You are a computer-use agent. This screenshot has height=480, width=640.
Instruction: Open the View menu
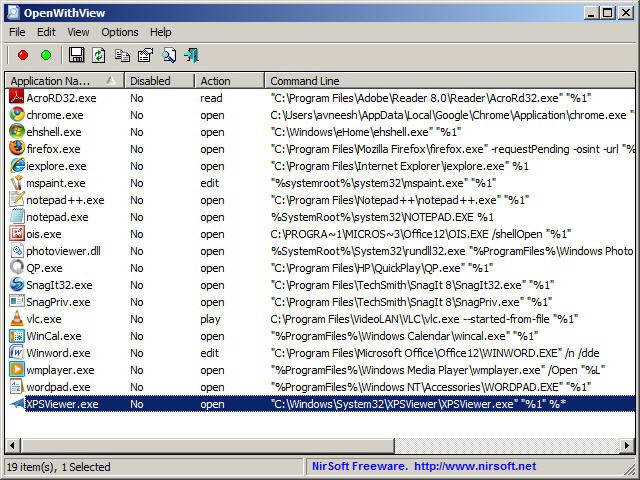78,32
